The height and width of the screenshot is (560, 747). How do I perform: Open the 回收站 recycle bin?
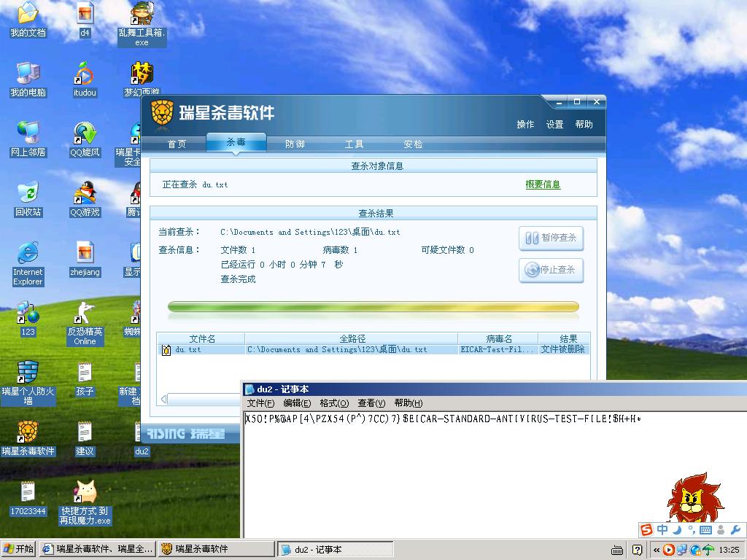pos(28,199)
